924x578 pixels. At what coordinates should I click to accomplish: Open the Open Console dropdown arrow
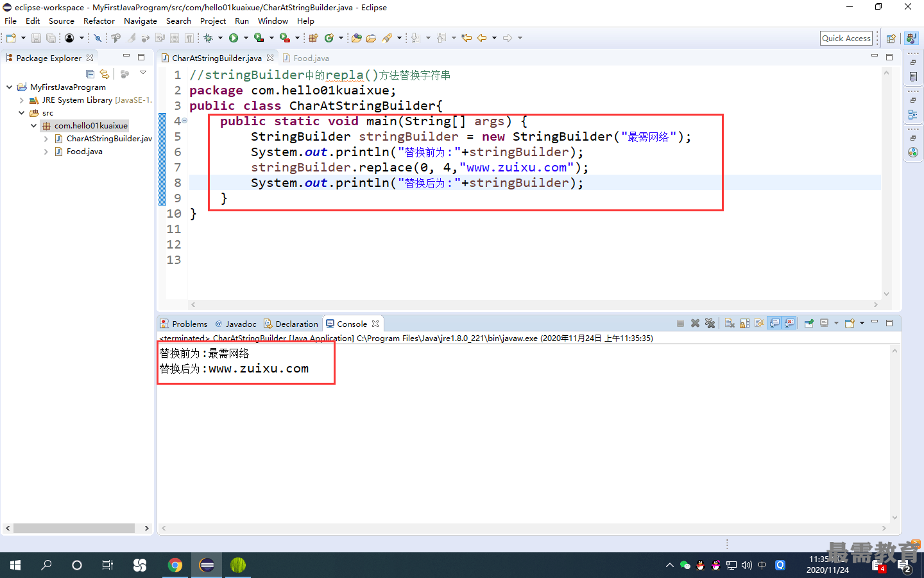coord(862,323)
